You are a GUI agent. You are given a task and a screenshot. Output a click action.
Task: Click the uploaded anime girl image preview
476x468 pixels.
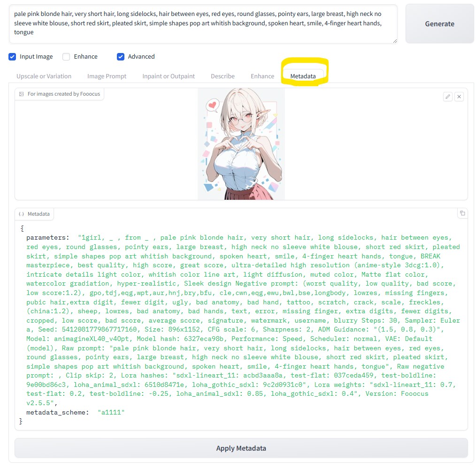click(241, 144)
